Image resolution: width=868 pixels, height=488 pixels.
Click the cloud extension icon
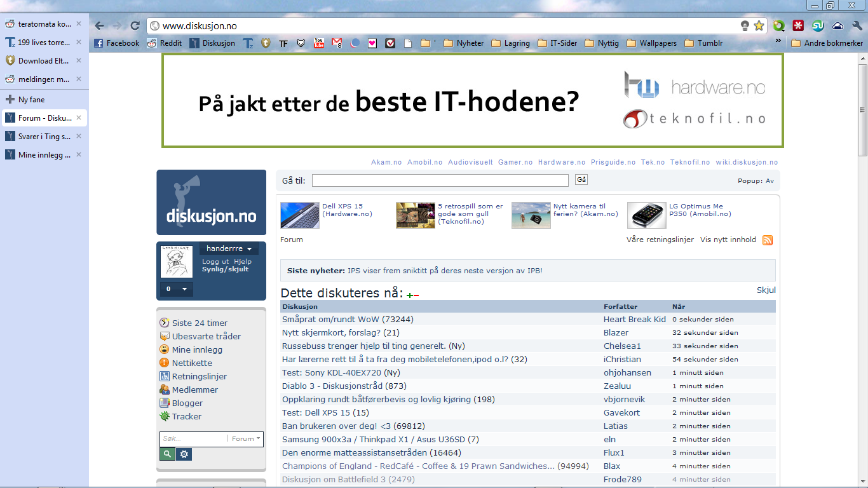pos(837,26)
